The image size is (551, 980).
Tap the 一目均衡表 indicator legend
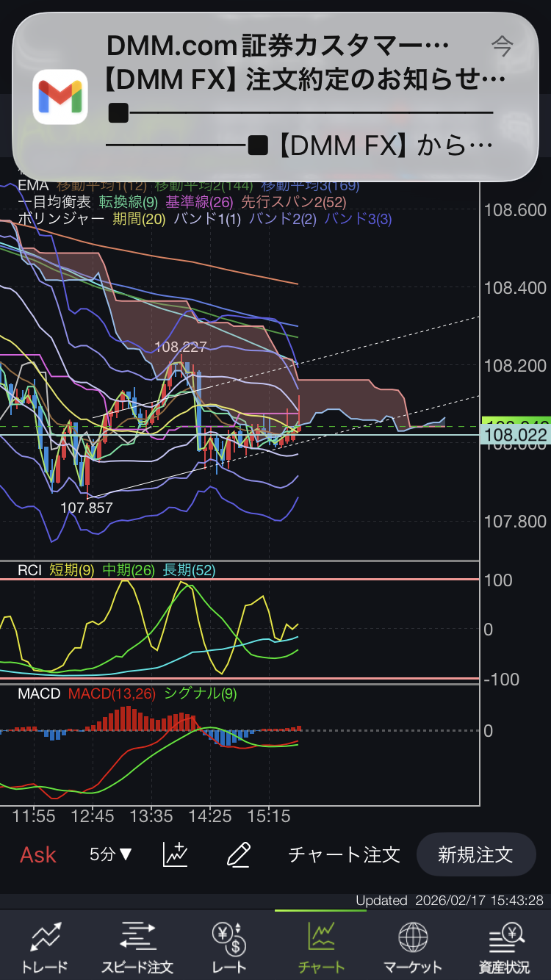tap(54, 202)
